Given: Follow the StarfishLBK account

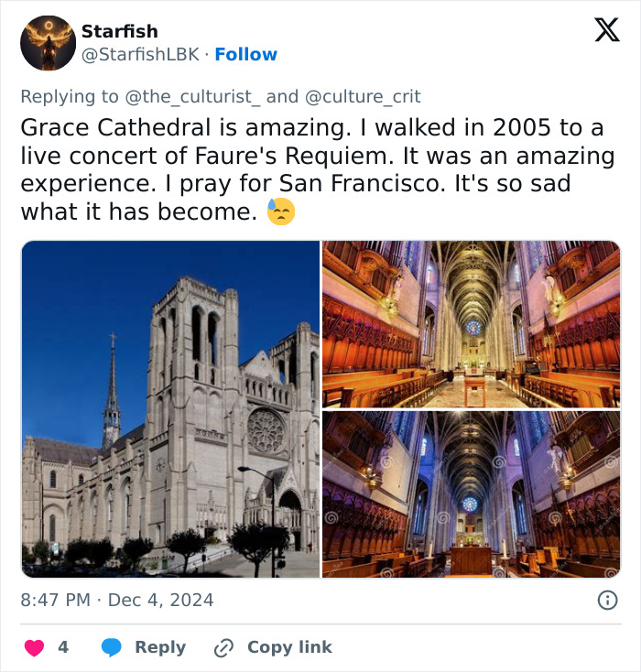Looking at the screenshot, I should (245, 55).
